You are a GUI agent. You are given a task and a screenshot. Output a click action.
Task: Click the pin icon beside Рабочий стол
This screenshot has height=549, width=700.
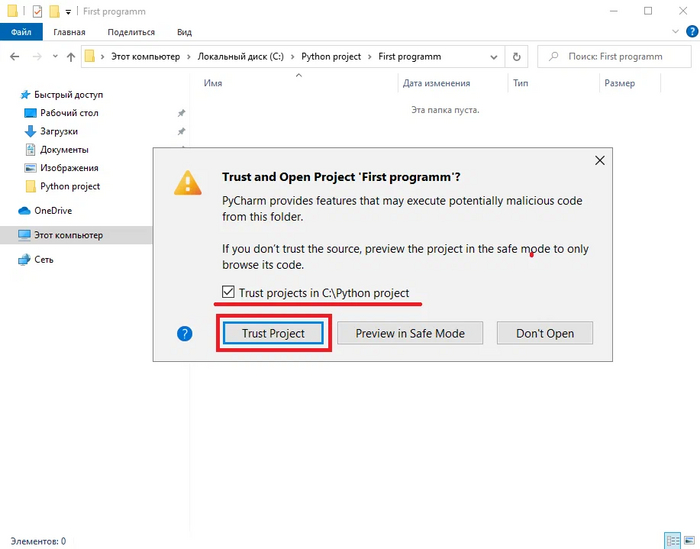coord(181,113)
